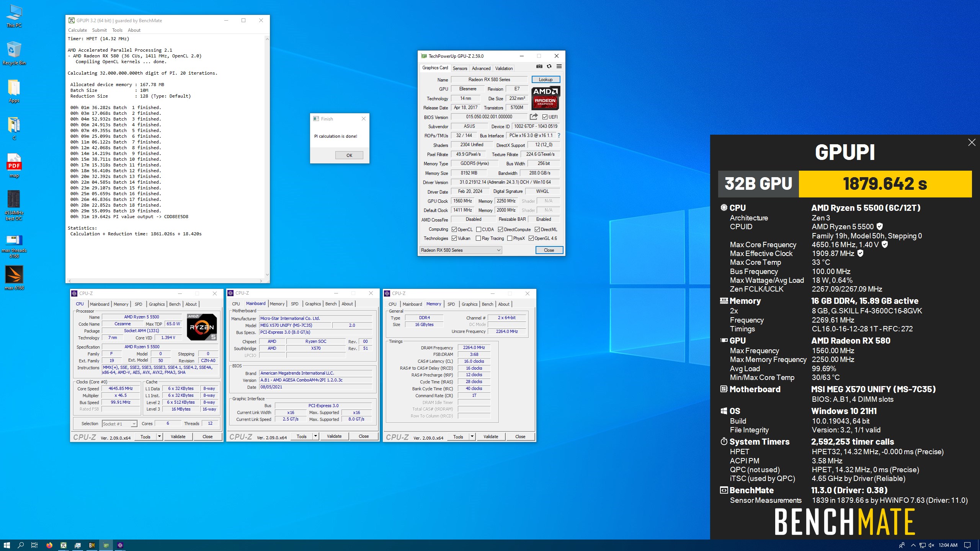Launch Firefox from taskbar
980x551 pixels.
pyautogui.click(x=49, y=545)
